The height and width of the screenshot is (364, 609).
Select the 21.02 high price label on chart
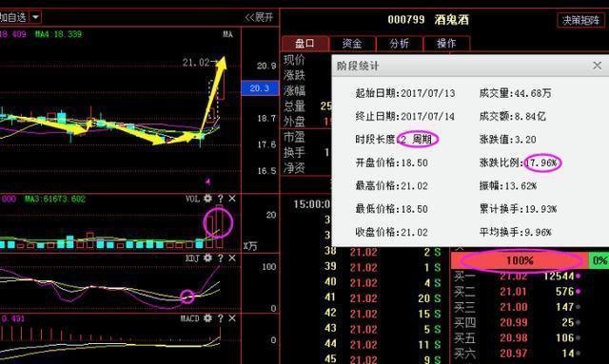196,62
